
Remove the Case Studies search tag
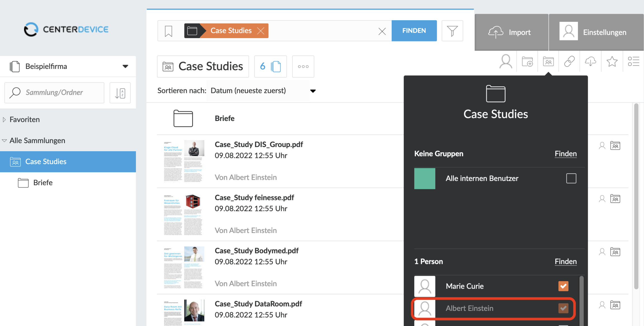(x=261, y=31)
